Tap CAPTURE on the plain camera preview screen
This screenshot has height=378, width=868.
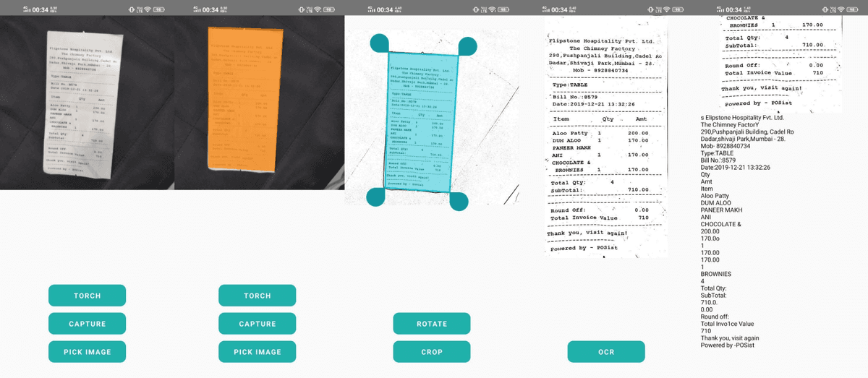click(87, 324)
